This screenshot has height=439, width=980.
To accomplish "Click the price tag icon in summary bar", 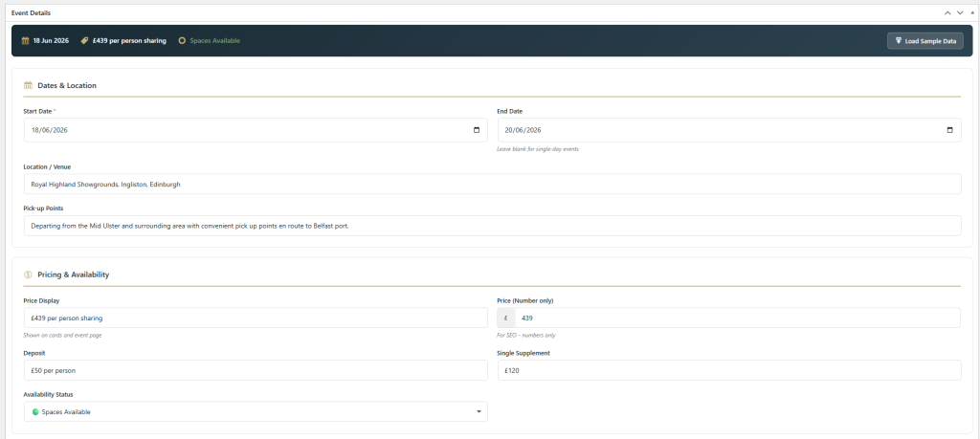I will tap(85, 41).
